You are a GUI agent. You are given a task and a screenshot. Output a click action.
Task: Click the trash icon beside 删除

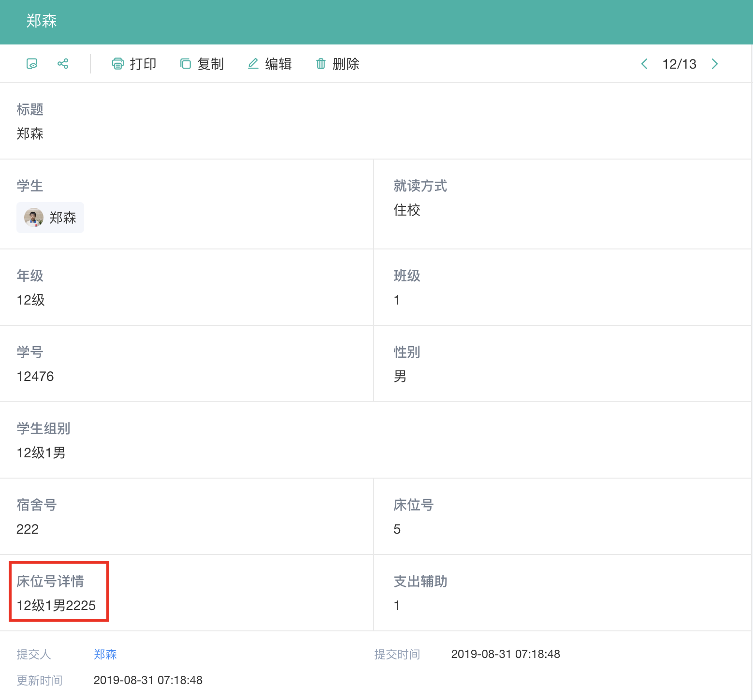pyautogui.click(x=321, y=64)
